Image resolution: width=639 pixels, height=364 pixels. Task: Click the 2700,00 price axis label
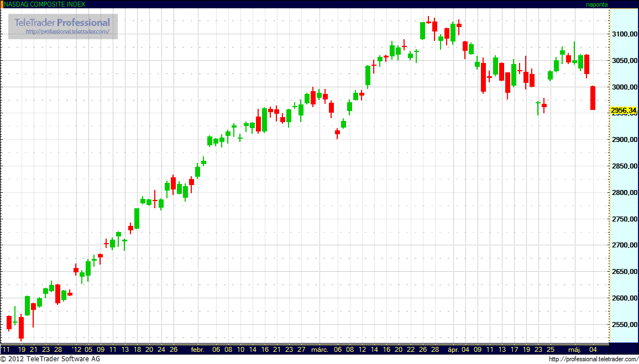tap(625, 245)
